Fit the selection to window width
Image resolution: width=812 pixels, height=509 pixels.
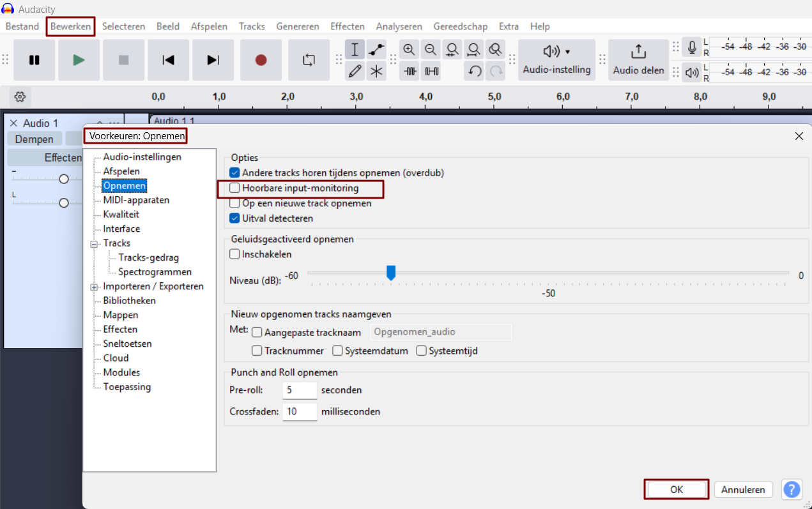pos(452,50)
